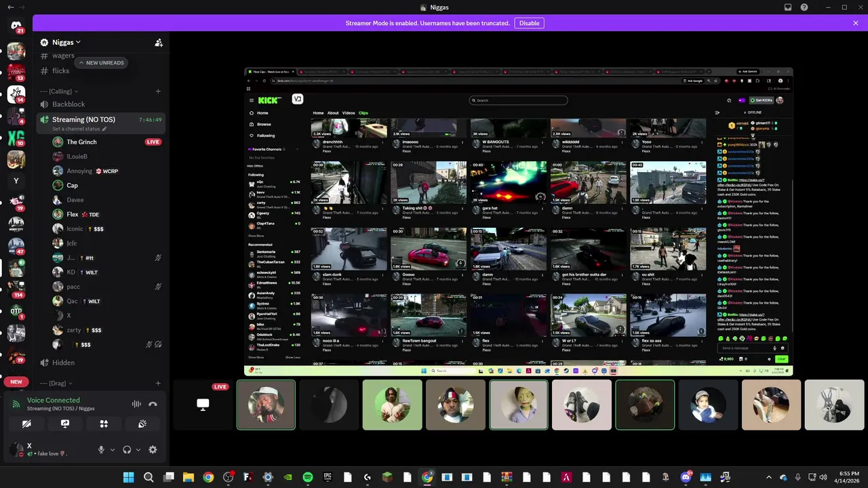Click the main Kick stream video view
Image resolution: width=868 pixels, height=488 pixels.
[x=518, y=222]
